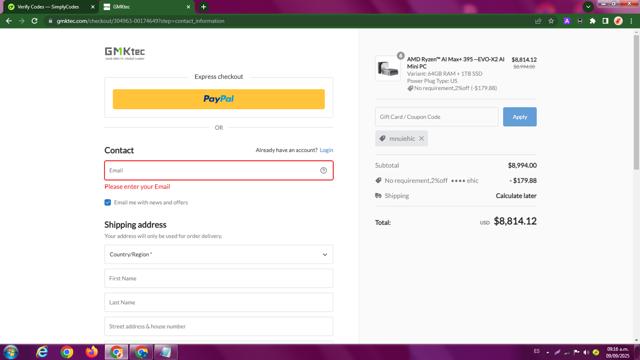640x360 pixels.
Task: Switch to the GMKtec tab
Action: click(x=147, y=7)
